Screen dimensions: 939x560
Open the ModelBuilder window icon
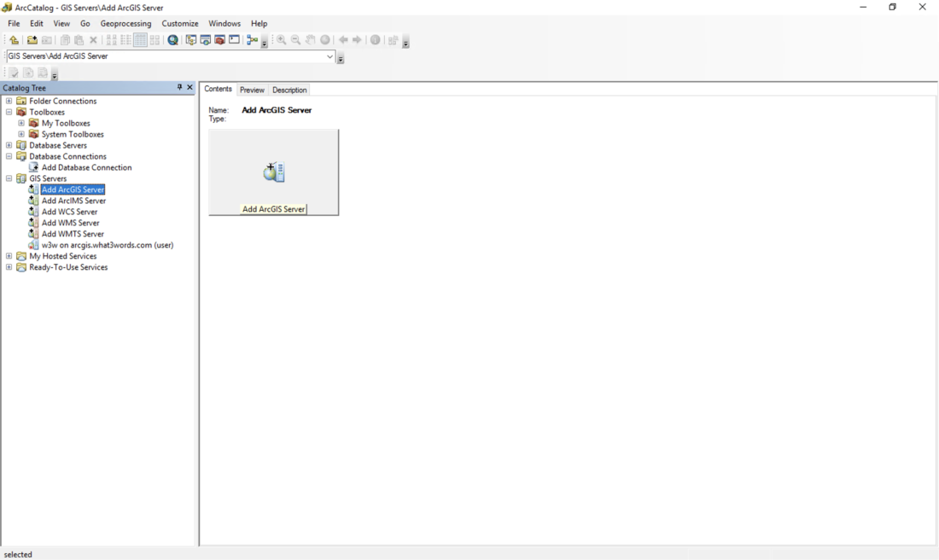[x=252, y=40]
